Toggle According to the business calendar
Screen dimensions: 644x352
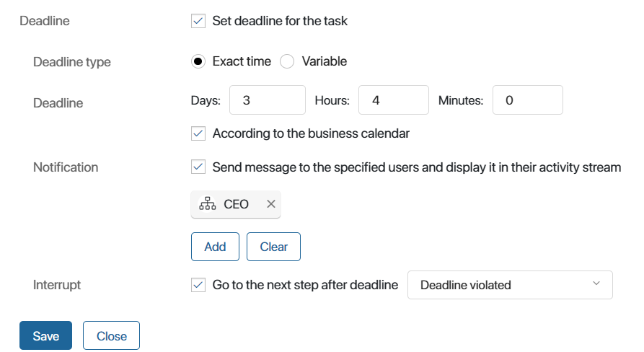198,133
